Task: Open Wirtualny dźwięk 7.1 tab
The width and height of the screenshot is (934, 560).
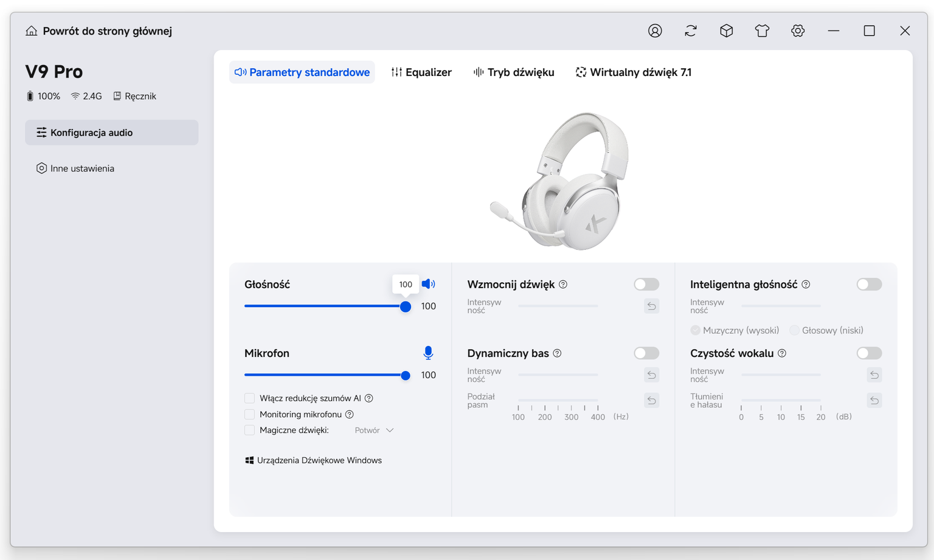Action: (634, 72)
